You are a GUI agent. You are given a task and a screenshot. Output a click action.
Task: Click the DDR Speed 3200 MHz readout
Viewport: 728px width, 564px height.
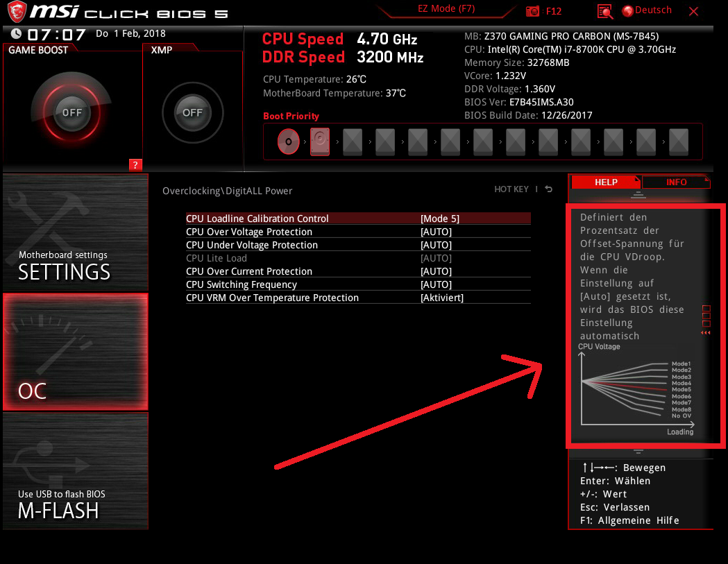click(343, 57)
